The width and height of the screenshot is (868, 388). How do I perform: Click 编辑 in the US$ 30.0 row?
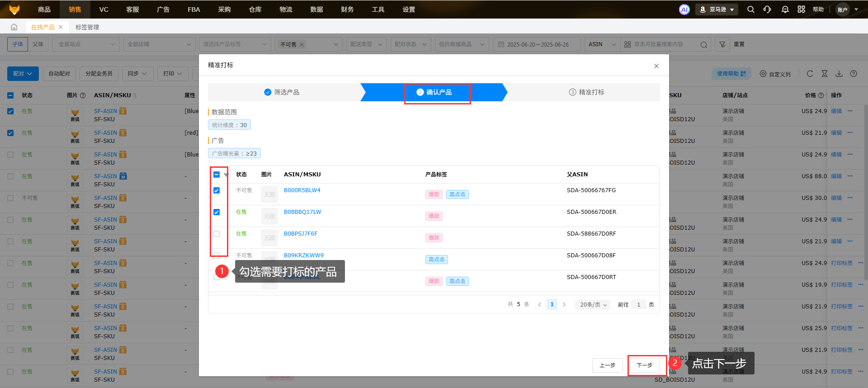(836, 198)
